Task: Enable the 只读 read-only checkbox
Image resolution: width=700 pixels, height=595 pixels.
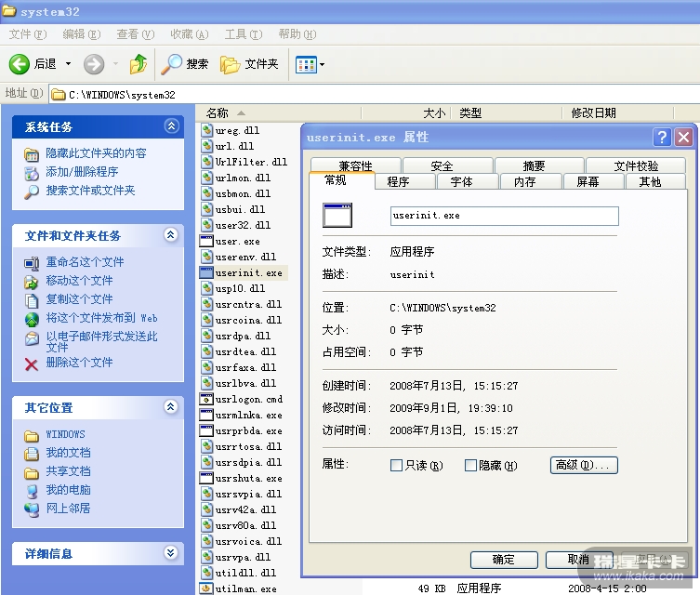Action: [x=397, y=466]
